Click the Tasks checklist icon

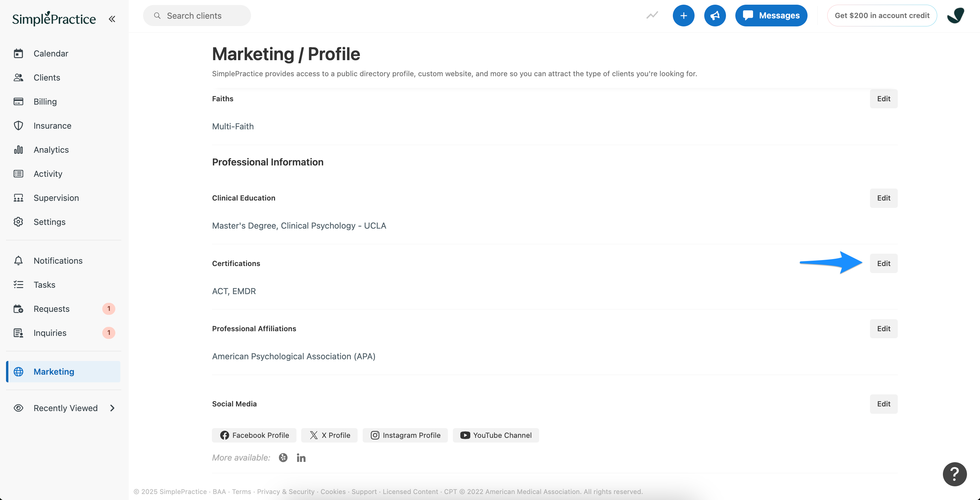(x=18, y=285)
